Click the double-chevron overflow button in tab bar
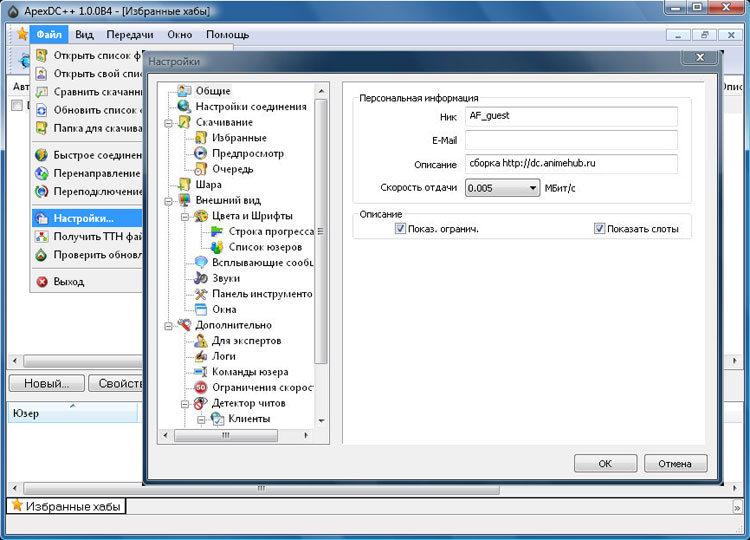Viewport: 750px width, 540px height. [x=737, y=507]
